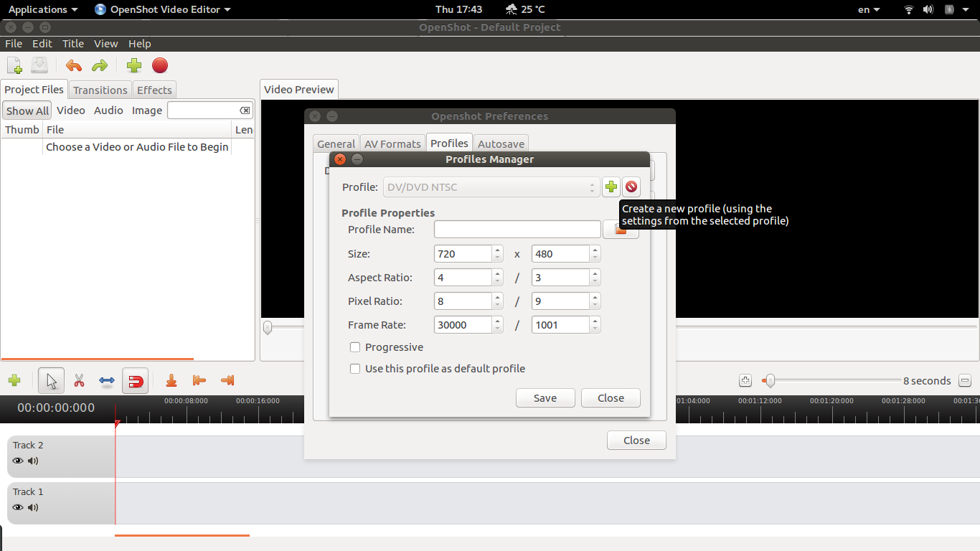The height and width of the screenshot is (551, 980).
Task: Increase Aspect Ratio numerator 4
Action: click(x=498, y=274)
